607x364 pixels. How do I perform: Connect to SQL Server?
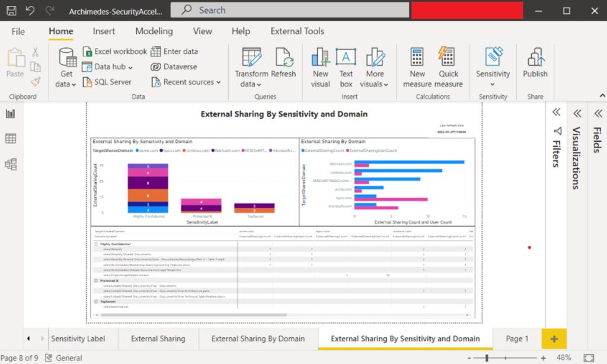pyautogui.click(x=107, y=82)
